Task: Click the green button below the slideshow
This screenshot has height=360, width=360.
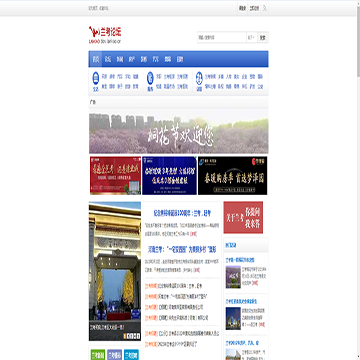Action: 98,355
